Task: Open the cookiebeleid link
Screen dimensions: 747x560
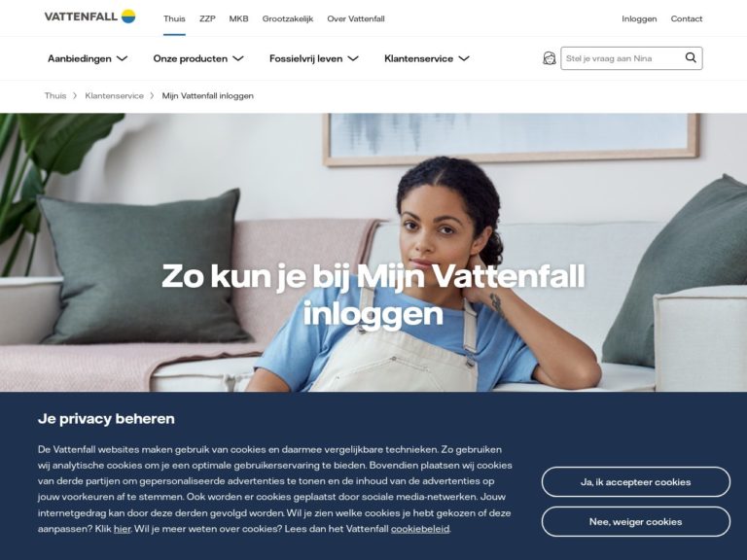Action: click(x=420, y=529)
